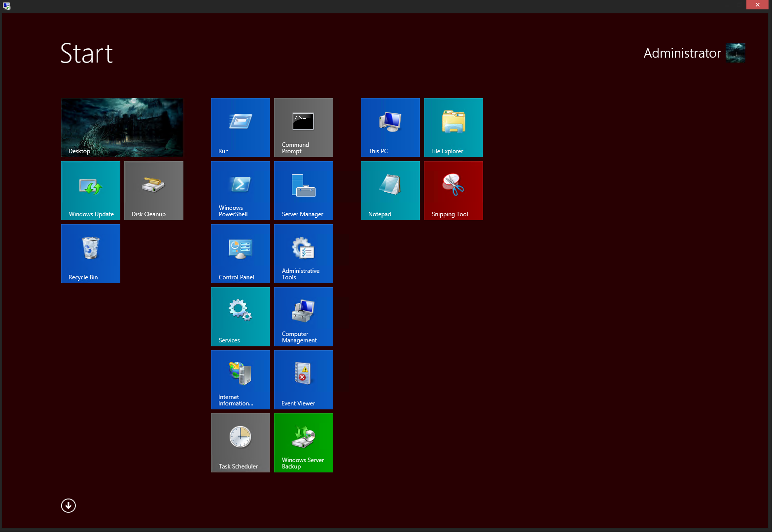The image size is (772, 532).
Task: Open the Administrator account menu
Action: [682, 53]
